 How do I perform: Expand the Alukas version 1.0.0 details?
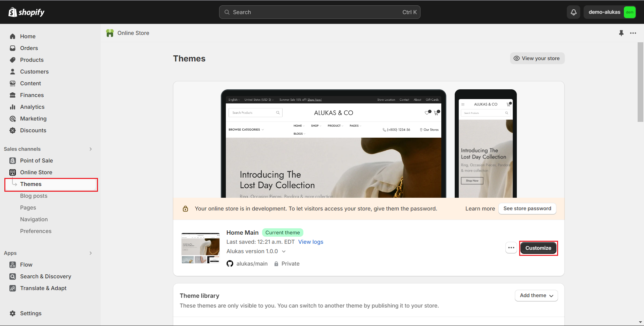(x=284, y=251)
